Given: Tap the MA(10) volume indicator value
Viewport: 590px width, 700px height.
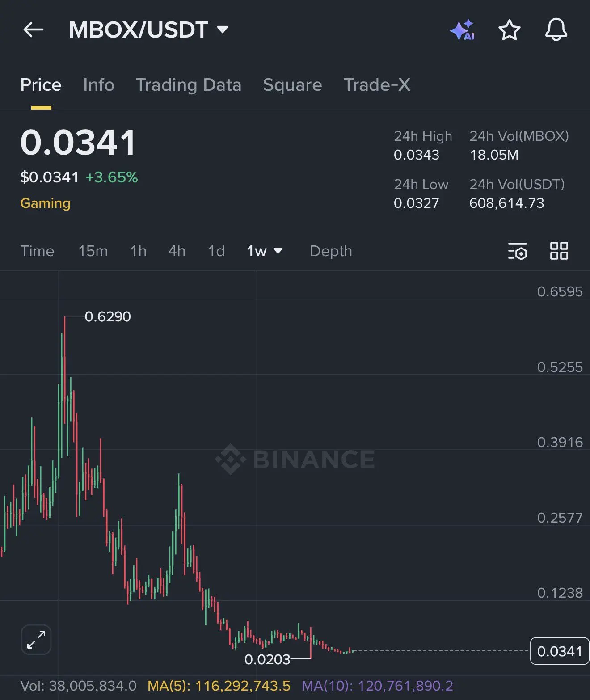Looking at the screenshot, I should coord(378,686).
